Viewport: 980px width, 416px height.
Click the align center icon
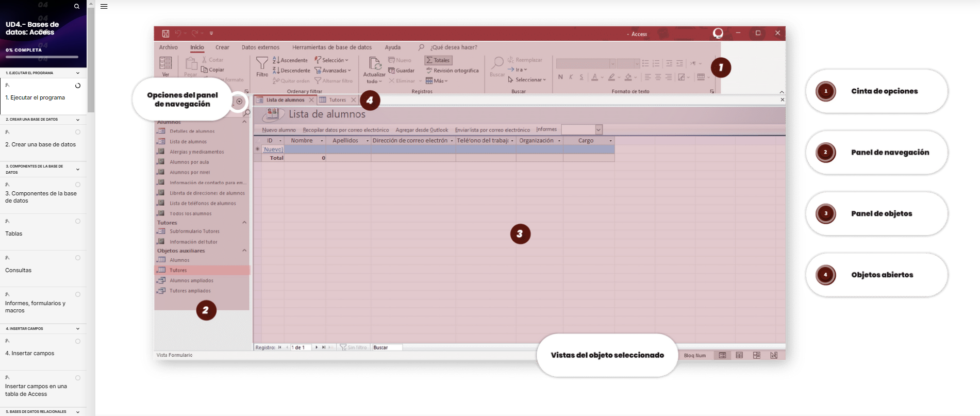pyautogui.click(x=658, y=77)
